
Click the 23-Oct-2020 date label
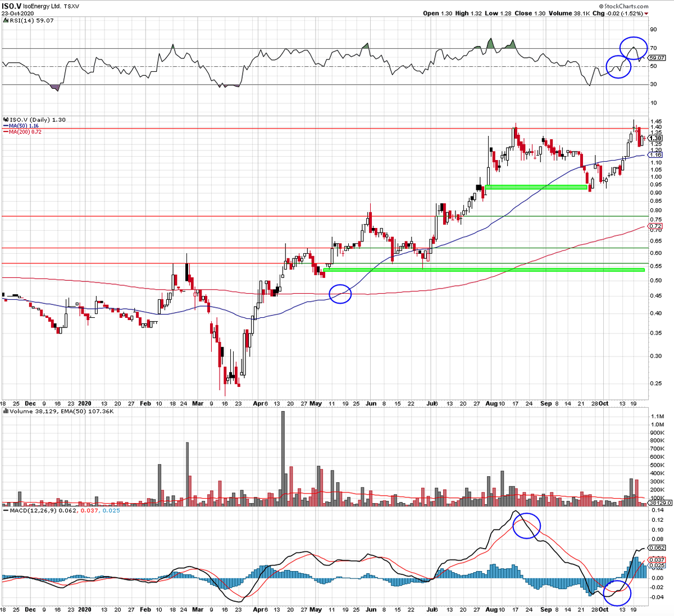coord(17,13)
